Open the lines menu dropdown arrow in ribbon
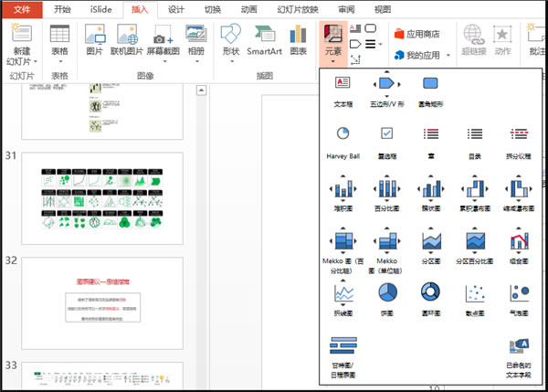This screenshot has height=392, width=548. (x=381, y=44)
